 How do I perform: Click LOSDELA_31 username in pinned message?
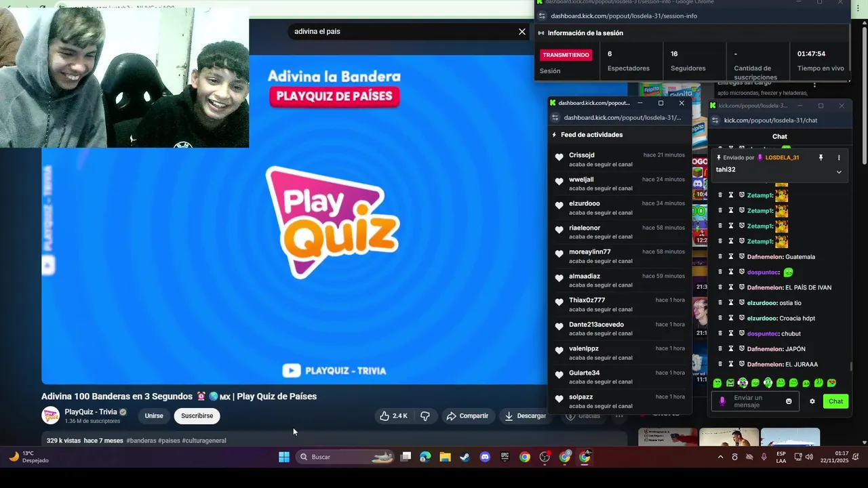782,157
